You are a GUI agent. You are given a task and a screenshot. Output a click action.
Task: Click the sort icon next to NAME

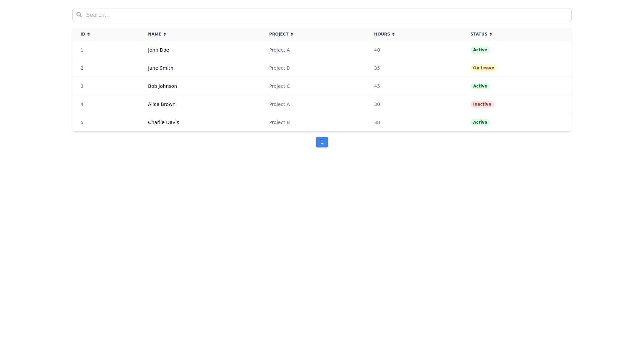tap(165, 34)
